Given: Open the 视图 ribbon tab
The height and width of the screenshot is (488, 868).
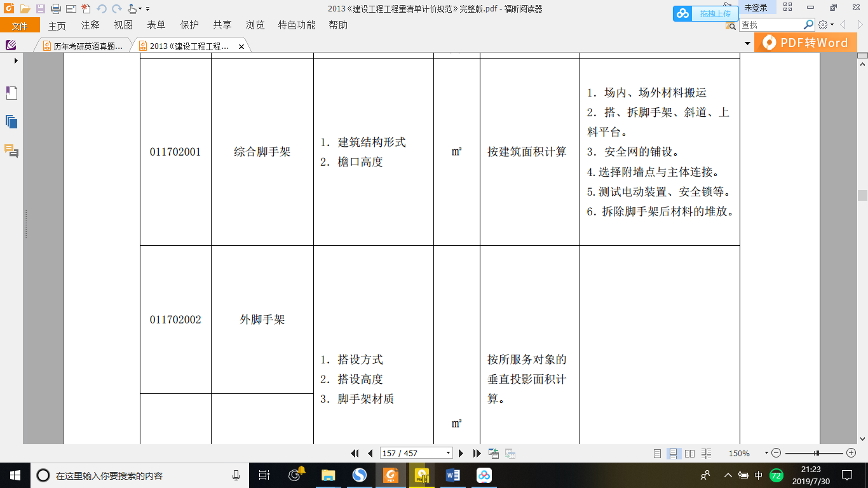Looking at the screenshot, I should pos(123,25).
